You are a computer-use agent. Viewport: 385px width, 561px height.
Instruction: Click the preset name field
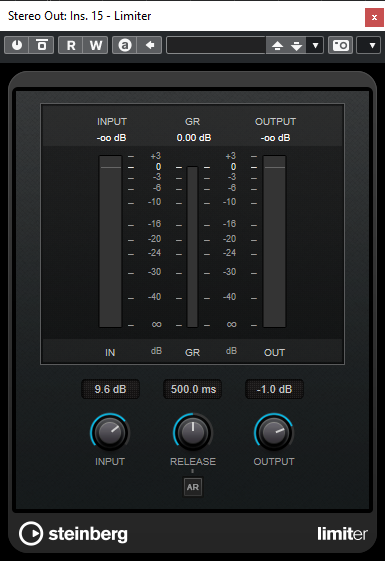pyautogui.click(x=216, y=45)
